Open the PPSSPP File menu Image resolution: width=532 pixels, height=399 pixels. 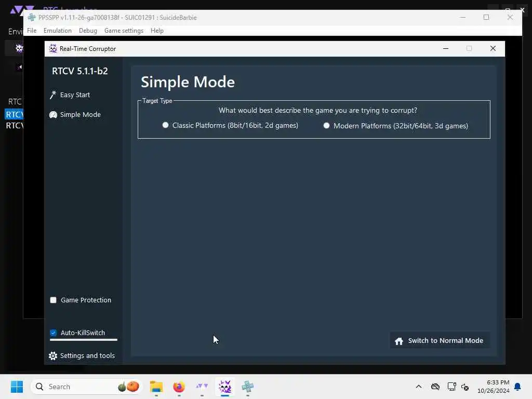pos(32,31)
